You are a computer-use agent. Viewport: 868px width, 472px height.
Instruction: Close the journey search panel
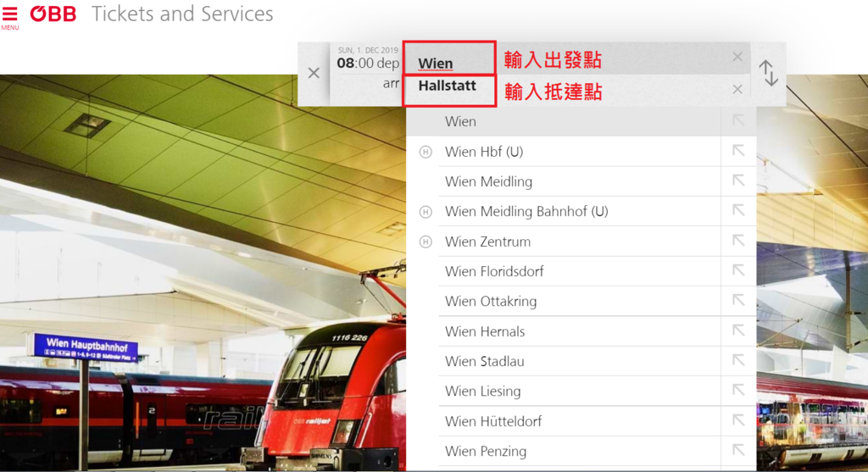pos(314,73)
